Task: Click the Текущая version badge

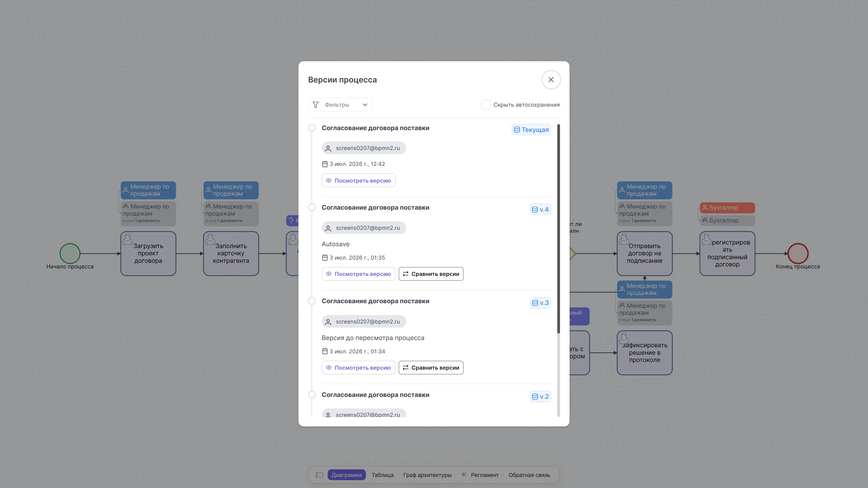Action: point(531,130)
